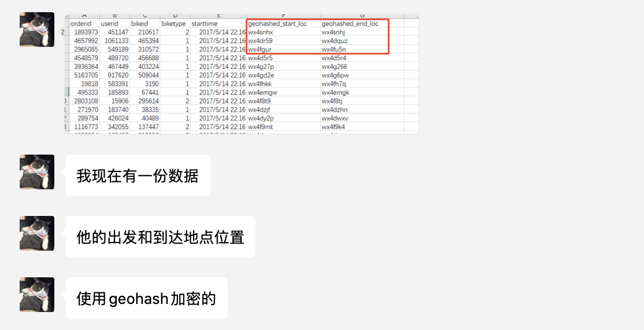
Task: Click cell with orderid 4657992
Action: click(x=84, y=41)
